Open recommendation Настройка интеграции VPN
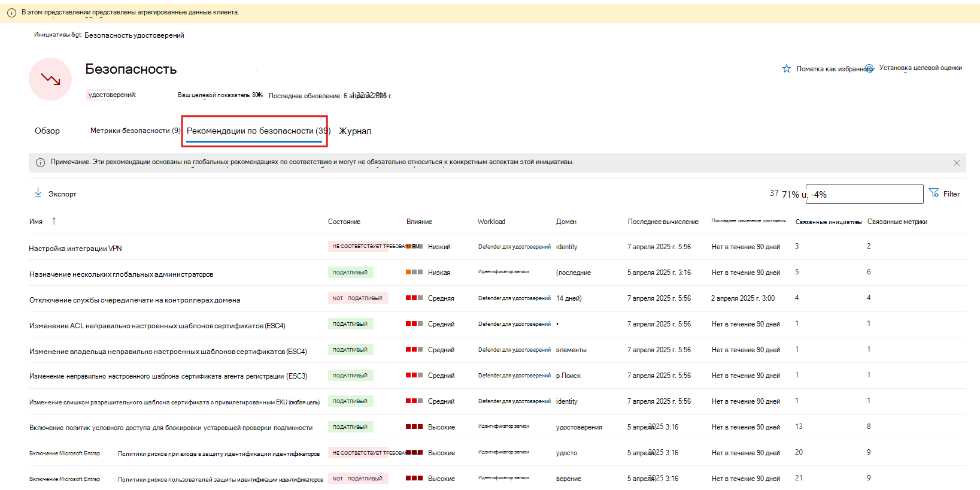 (75, 249)
